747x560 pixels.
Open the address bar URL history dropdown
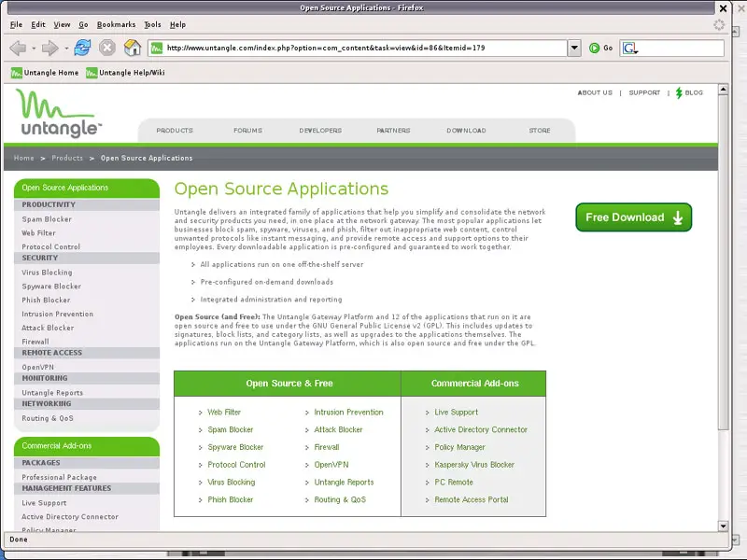(x=574, y=48)
